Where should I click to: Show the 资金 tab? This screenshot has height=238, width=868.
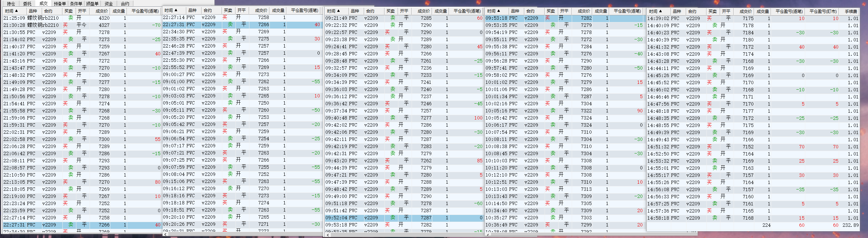(109, 4)
